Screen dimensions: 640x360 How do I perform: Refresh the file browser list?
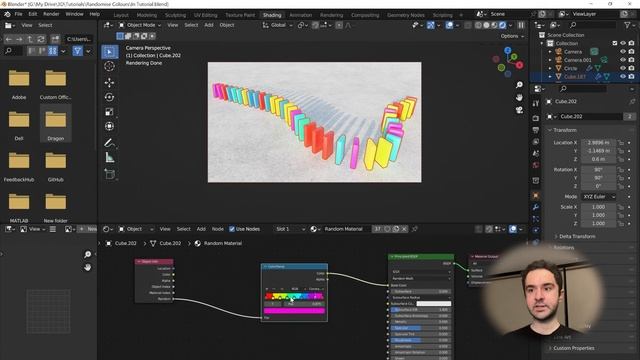coord(41,39)
